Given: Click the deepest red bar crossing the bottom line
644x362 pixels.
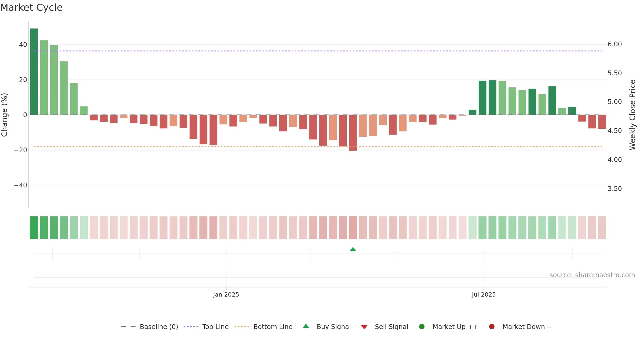Looking at the screenshot, I should [x=353, y=133].
